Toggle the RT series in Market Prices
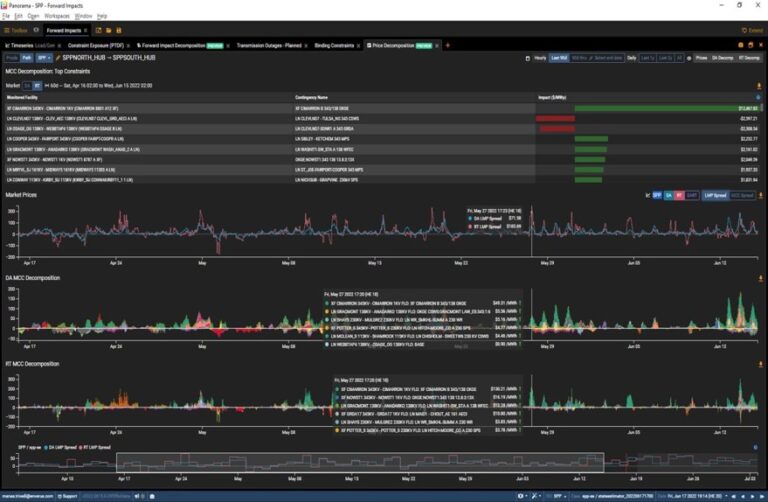 tap(680, 195)
